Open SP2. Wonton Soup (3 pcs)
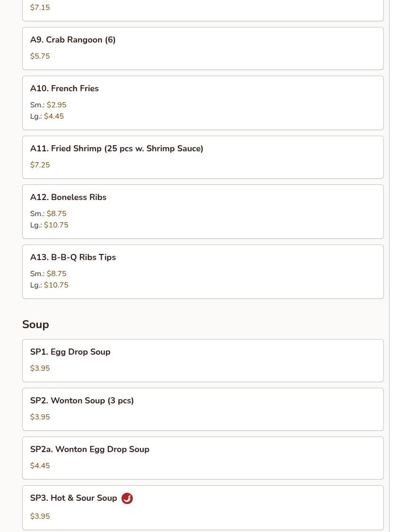399x532 pixels. coord(203,409)
